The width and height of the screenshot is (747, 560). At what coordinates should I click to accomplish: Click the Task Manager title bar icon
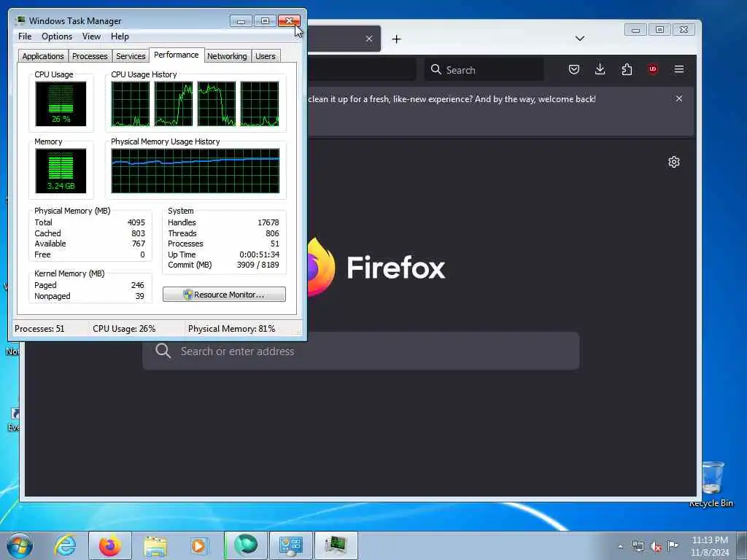[x=20, y=20]
